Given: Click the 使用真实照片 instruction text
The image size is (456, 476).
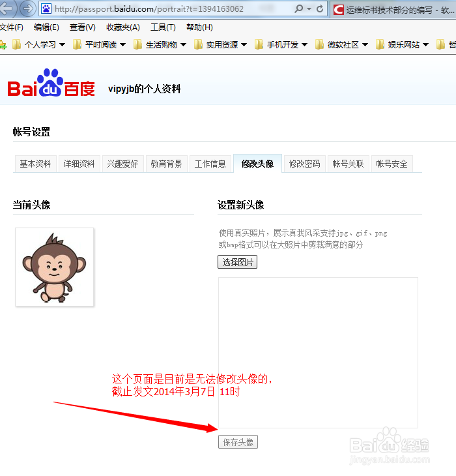Looking at the screenshot, I should click(x=302, y=239).
